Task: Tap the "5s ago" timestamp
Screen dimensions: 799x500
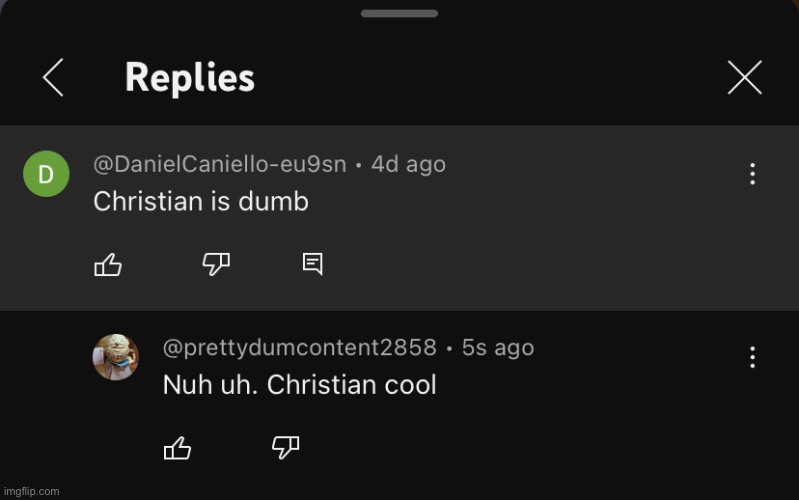Action: [x=498, y=348]
